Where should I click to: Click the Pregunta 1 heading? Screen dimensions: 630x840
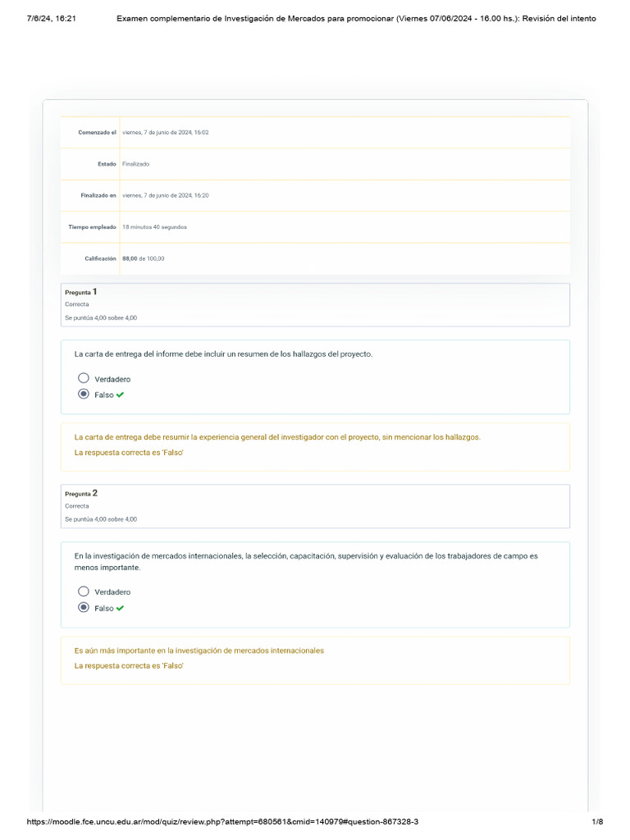[x=81, y=292]
